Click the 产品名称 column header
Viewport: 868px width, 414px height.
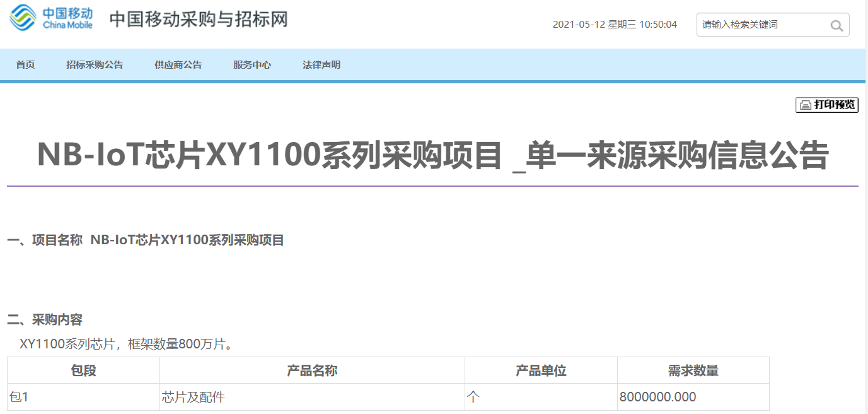[x=311, y=370]
